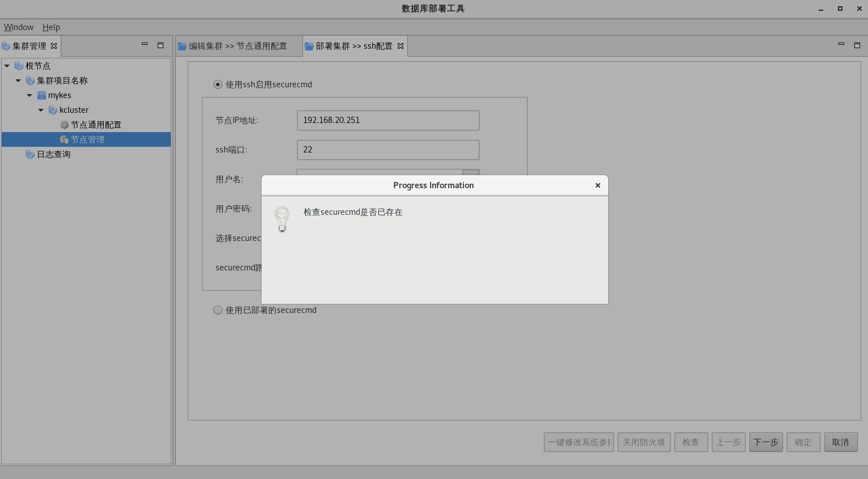This screenshot has height=479, width=868.
Task: Open the Window menu
Action: [x=19, y=27]
